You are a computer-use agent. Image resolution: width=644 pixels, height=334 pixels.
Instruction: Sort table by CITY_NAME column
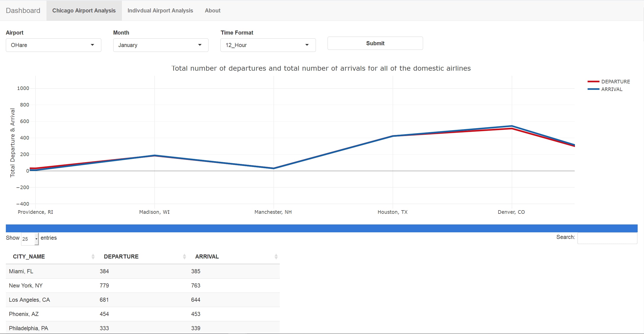tap(51, 256)
